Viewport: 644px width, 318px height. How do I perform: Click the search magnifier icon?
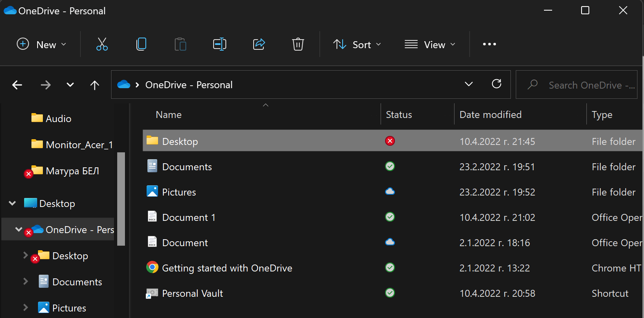tap(533, 85)
